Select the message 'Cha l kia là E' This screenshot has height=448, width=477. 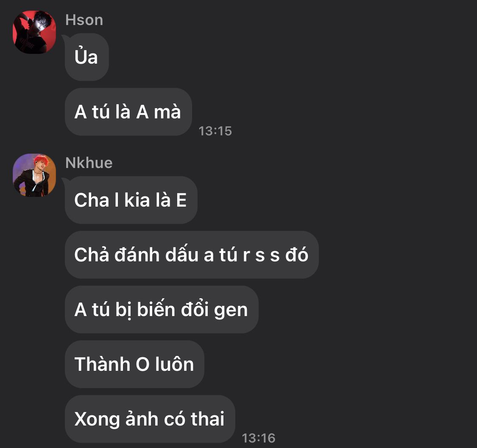tap(131, 200)
